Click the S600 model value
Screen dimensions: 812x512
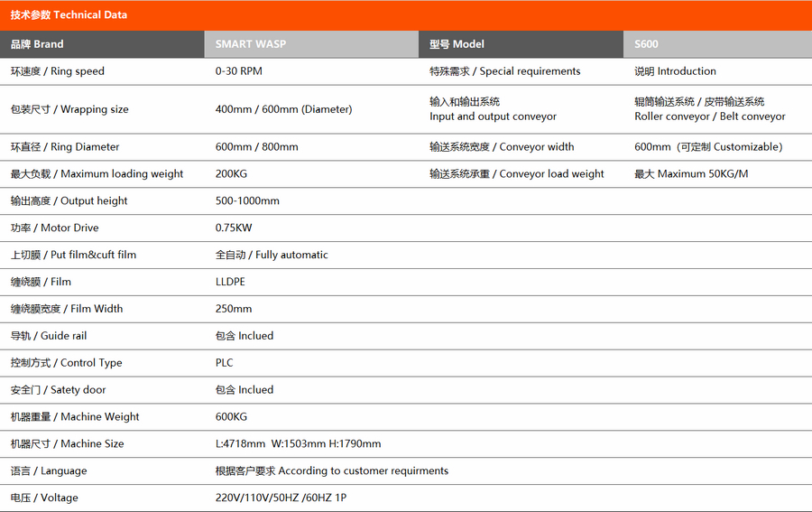coord(646,44)
